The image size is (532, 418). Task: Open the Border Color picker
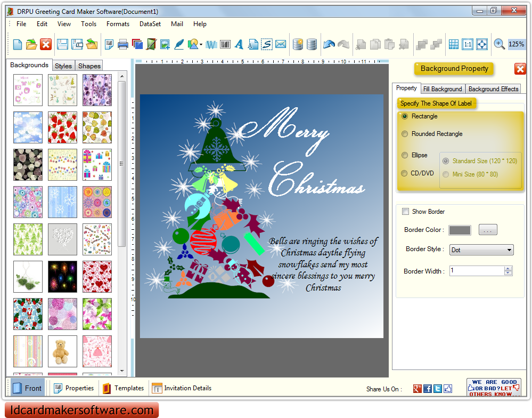coord(488,230)
